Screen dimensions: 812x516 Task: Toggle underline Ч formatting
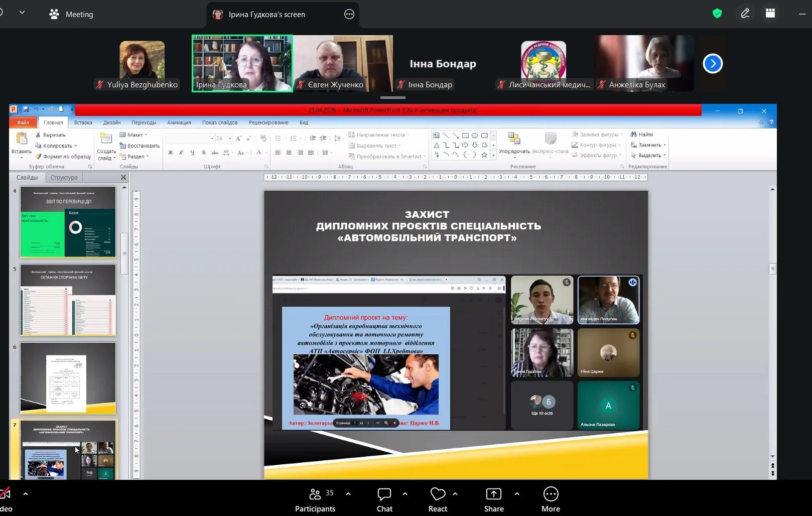192,153
